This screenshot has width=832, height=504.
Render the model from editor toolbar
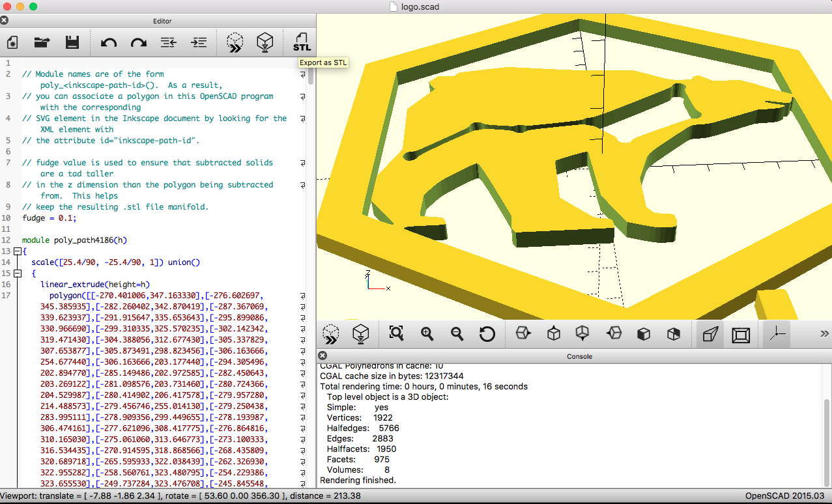[265, 43]
